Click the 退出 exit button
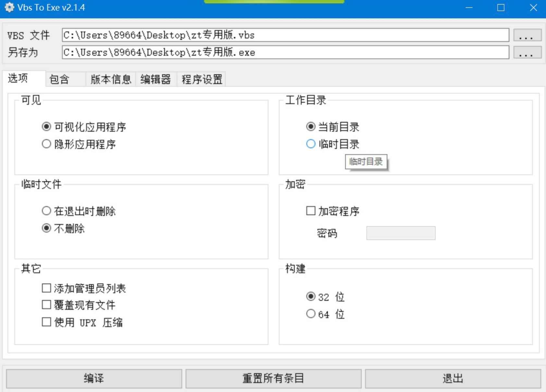This screenshot has width=546, height=392. (x=453, y=378)
